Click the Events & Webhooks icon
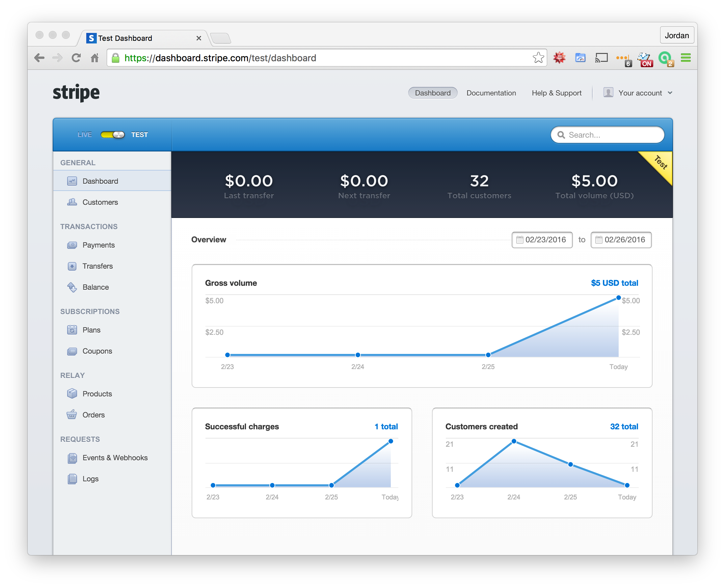The height and width of the screenshot is (588, 725). pos(72,458)
